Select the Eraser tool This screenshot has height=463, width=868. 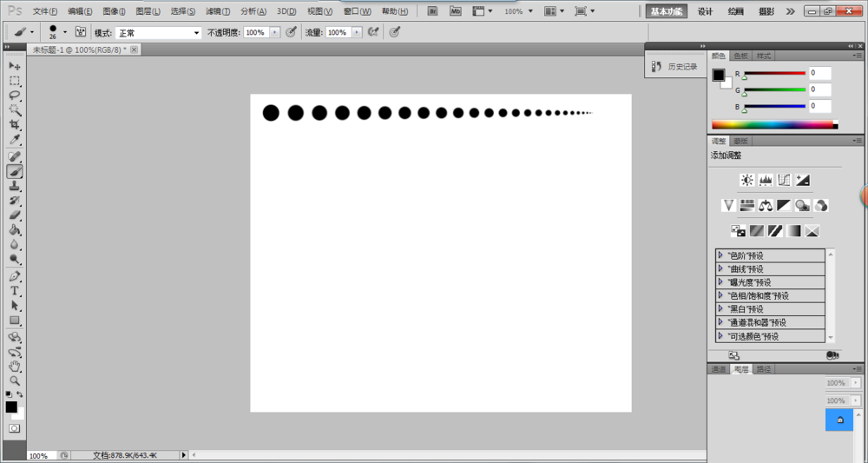[x=15, y=215]
